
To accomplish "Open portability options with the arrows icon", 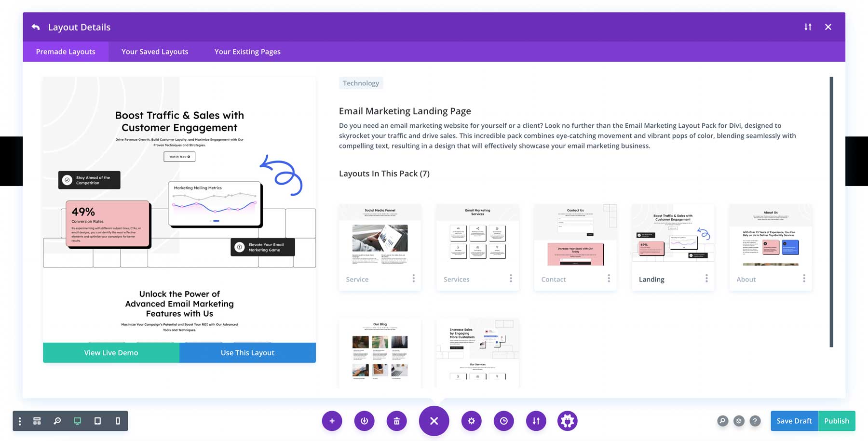I will click(536, 421).
